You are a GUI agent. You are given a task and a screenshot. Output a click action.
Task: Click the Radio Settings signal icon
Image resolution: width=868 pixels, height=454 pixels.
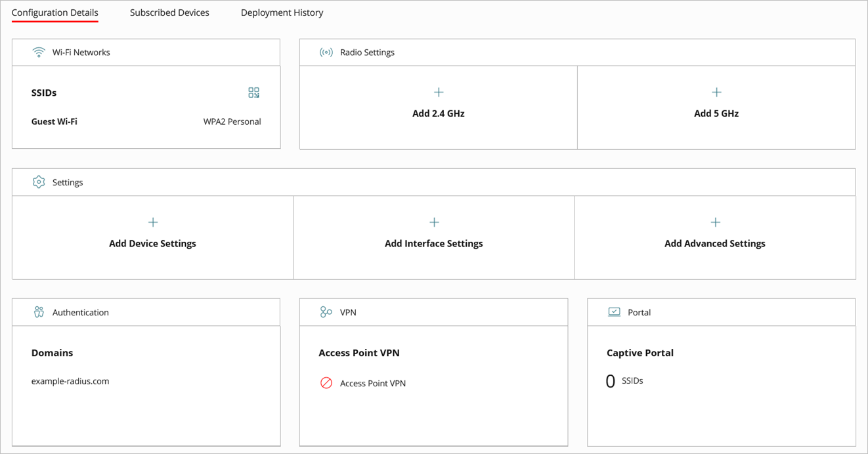[x=326, y=52]
